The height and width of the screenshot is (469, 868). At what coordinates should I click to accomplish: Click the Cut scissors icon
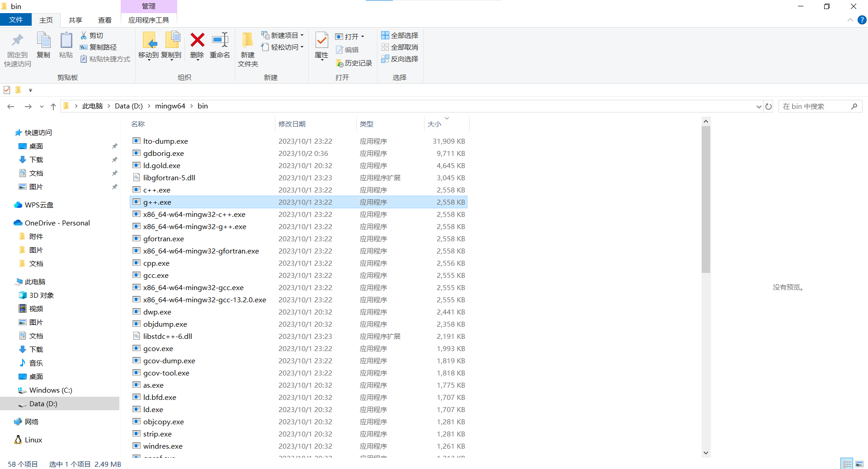click(x=84, y=35)
